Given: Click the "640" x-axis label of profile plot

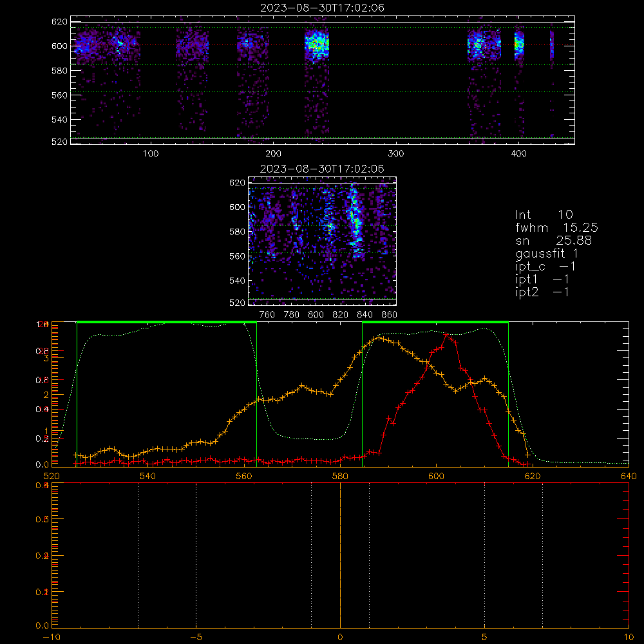Looking at the screenshot, I should coord(629,476).
